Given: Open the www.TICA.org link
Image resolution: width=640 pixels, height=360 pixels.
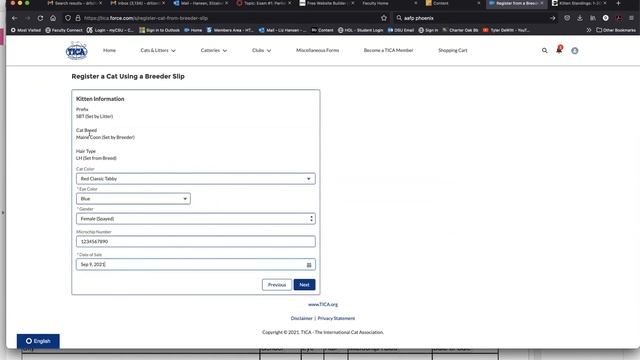Looking at the screenshot, I should (323, 304).
